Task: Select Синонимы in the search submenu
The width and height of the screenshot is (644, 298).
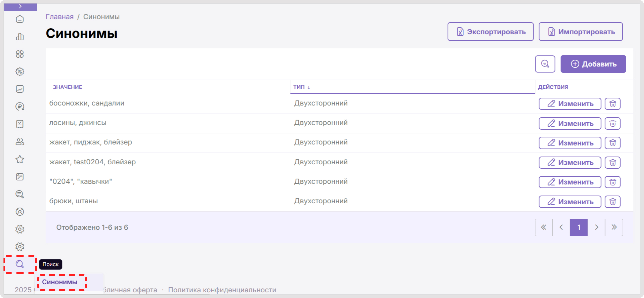Action: point(60,282)
